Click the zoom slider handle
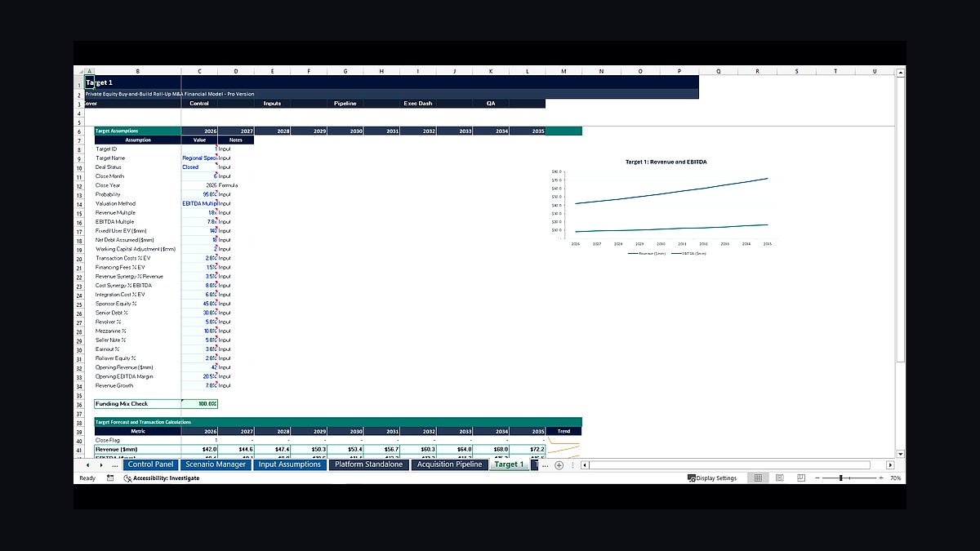The image size is (980, 551). [840, 478]
